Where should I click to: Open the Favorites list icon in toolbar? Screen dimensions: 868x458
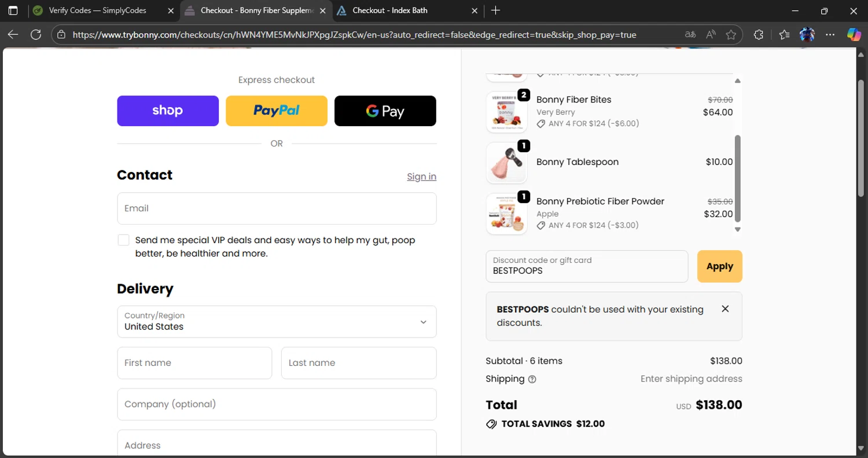point(784,35)
